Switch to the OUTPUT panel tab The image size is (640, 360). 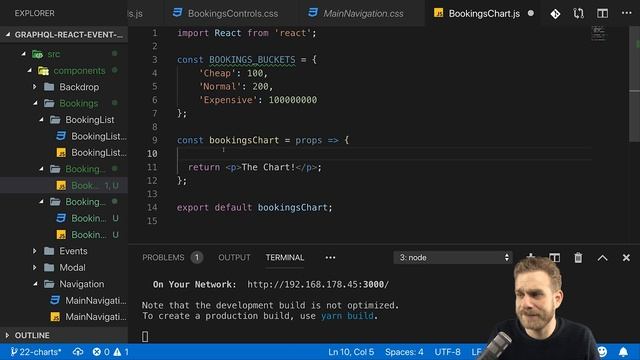tap(234, 258)
